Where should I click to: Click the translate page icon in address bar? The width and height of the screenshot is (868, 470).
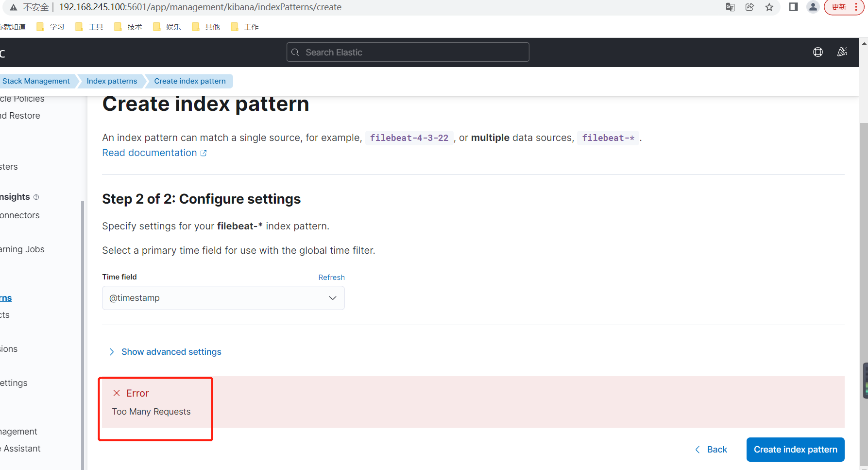click(x=730, y=7)
